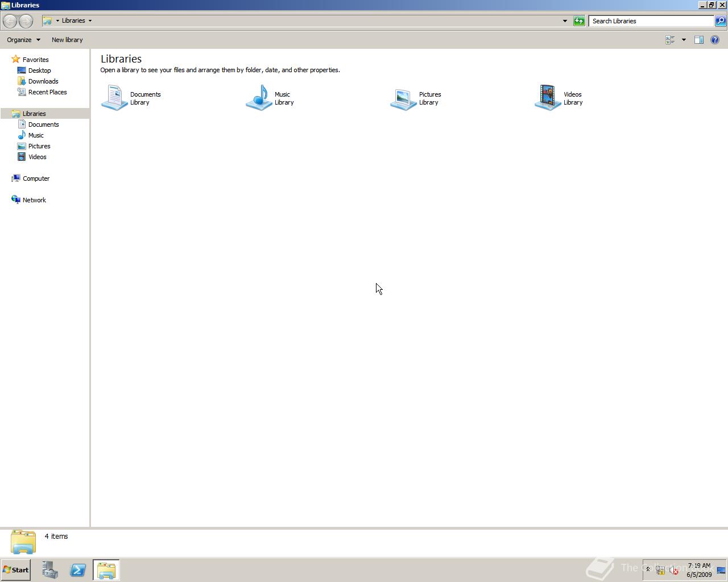Select Pictures under Libraries in sidebar

pyautogui.click(x=39, y=146)
